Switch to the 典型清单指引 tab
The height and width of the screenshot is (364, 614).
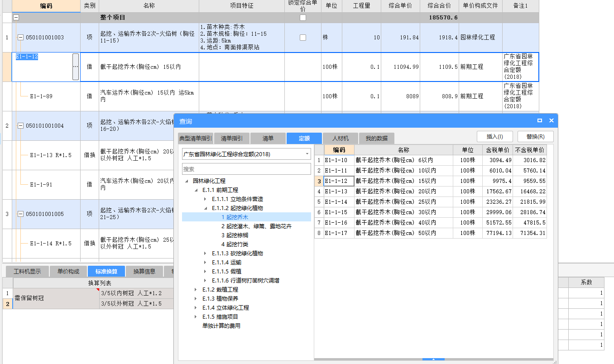point(195,139)
